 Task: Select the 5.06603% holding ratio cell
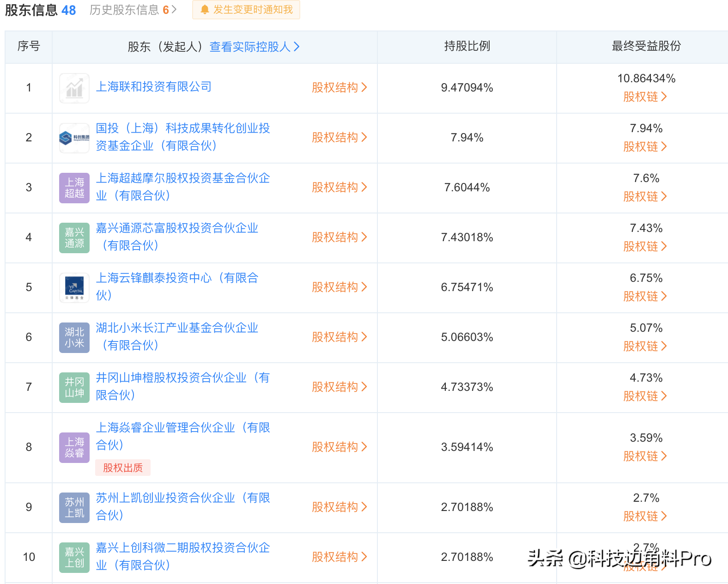(x=467, y=337)
